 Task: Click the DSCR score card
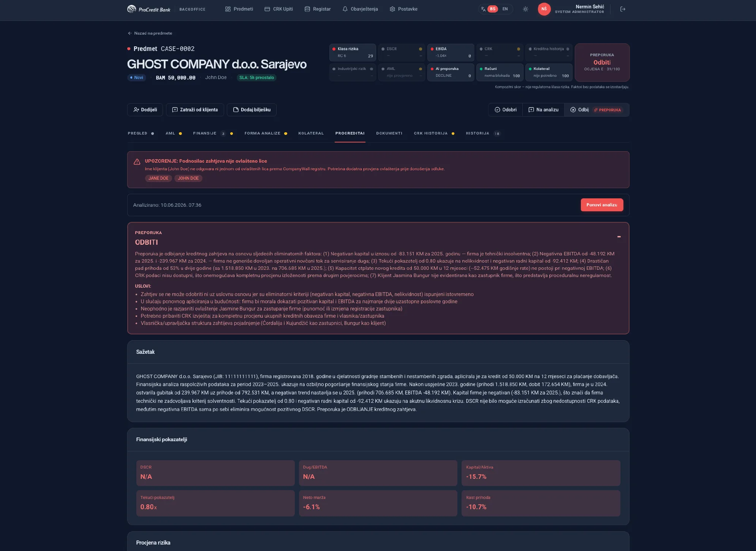(x=402, y=52)
